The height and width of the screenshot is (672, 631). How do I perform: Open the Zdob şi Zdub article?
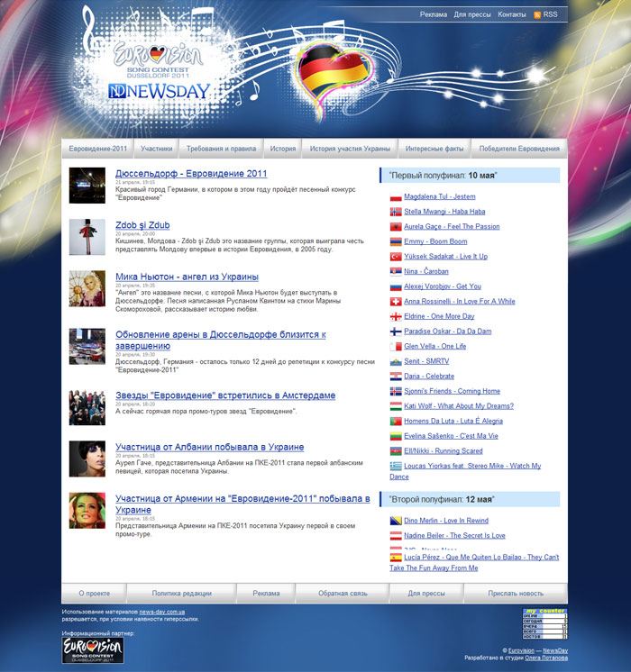tap(142, 225)
